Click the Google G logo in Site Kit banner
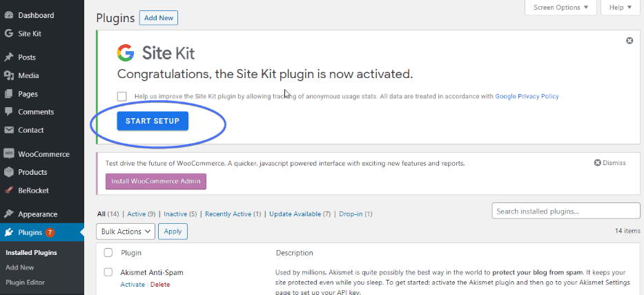 tap(126, 53)
